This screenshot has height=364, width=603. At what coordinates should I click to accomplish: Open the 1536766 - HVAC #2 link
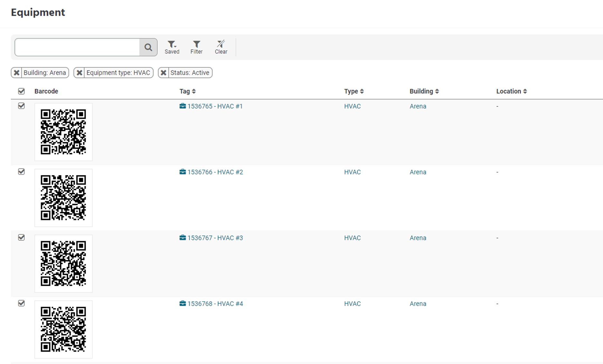tap(215, 172)
